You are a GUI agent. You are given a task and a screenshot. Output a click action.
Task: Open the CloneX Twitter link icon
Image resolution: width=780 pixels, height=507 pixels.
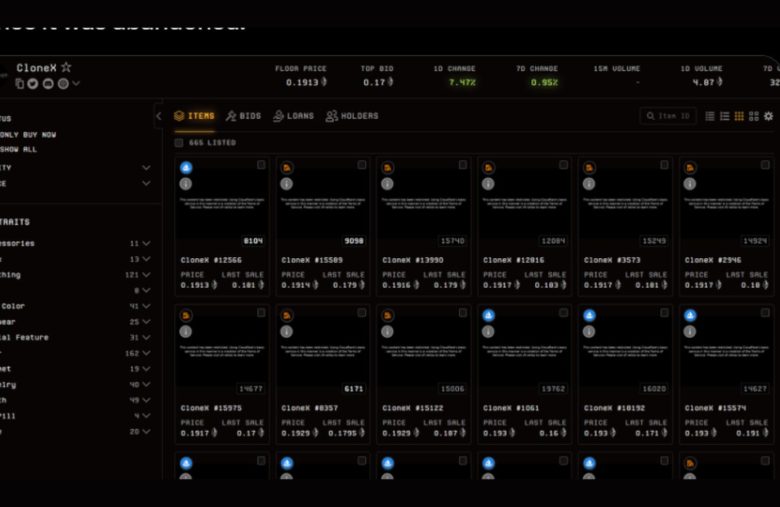click(x=33, y=84)
